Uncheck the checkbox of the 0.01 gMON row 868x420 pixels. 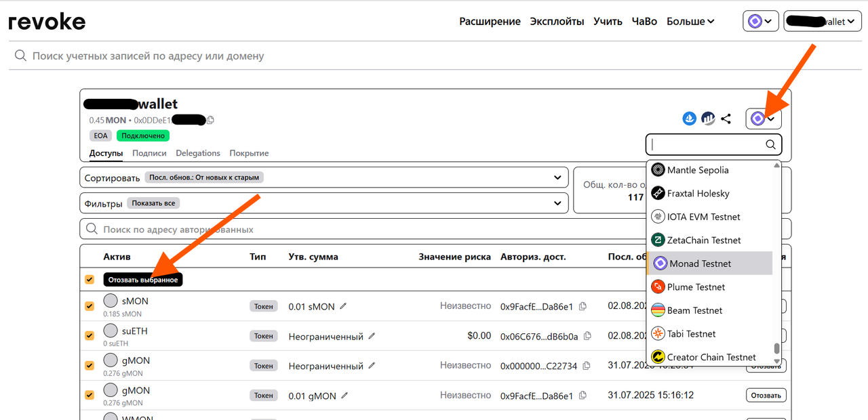(x=90, y=395)
